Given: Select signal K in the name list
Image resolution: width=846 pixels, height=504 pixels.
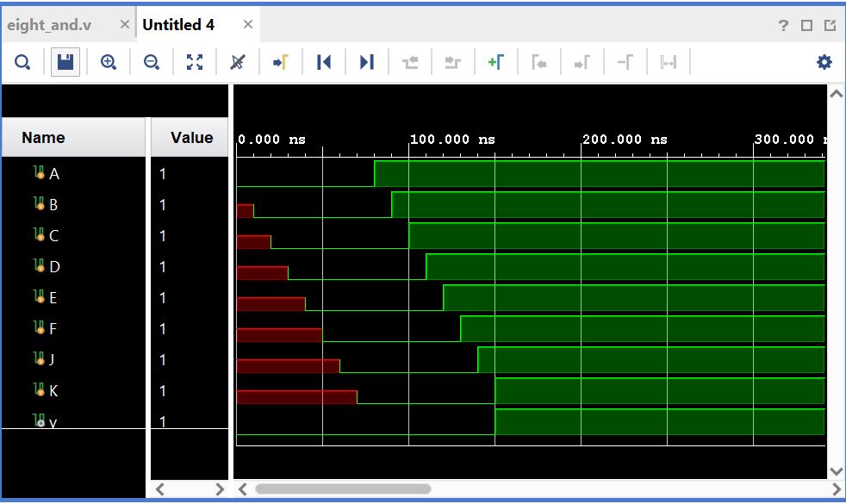Looking at the screenshot, I should tap(53, 391).
